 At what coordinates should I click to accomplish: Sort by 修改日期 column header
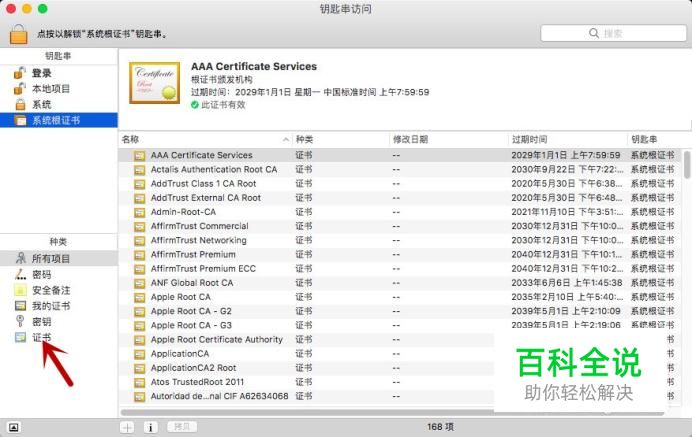[x=449, y=139]
